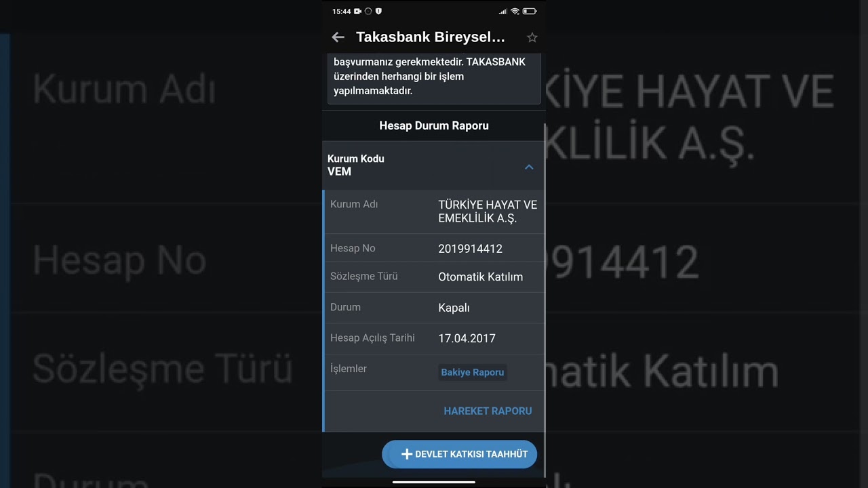Select TÜRKİYE HAYAT VE EMEKLİLİK A.Ş. value
The width and height of the screenshot is (868, 488).
[488, 211]
